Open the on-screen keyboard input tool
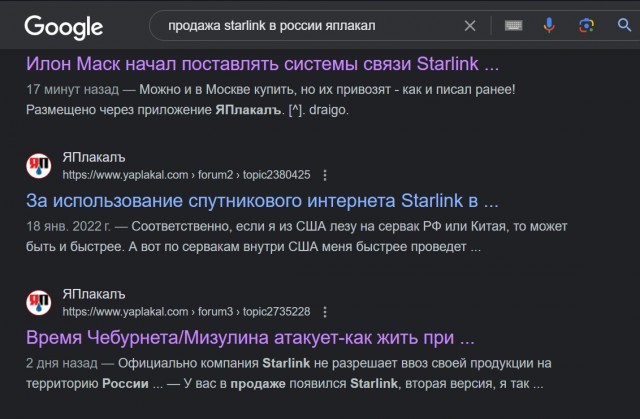The height and width of the screenshot is (419, 640). [513, 25]
